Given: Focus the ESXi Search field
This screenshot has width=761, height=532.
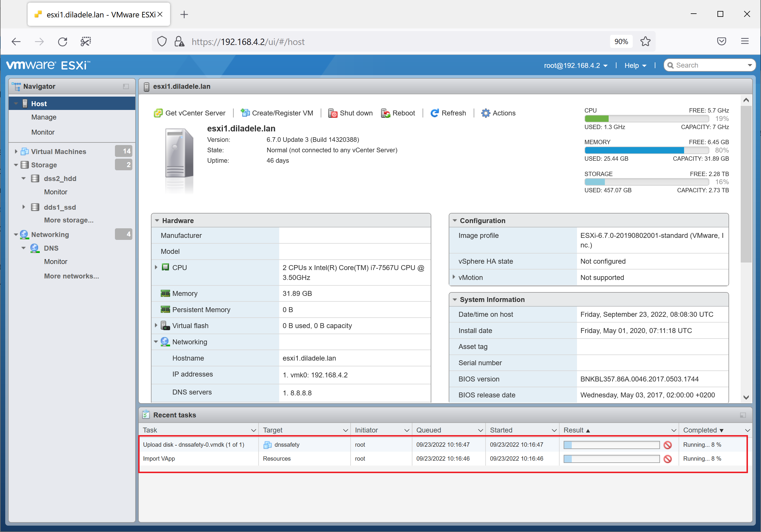Looking at the screenshot, I should (x=709, y=65).
